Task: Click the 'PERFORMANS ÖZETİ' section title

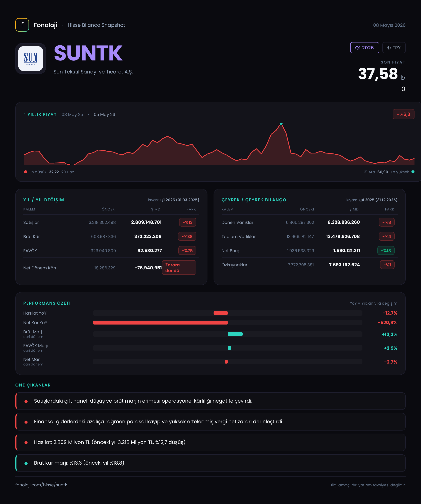Action: coord(47,303)
